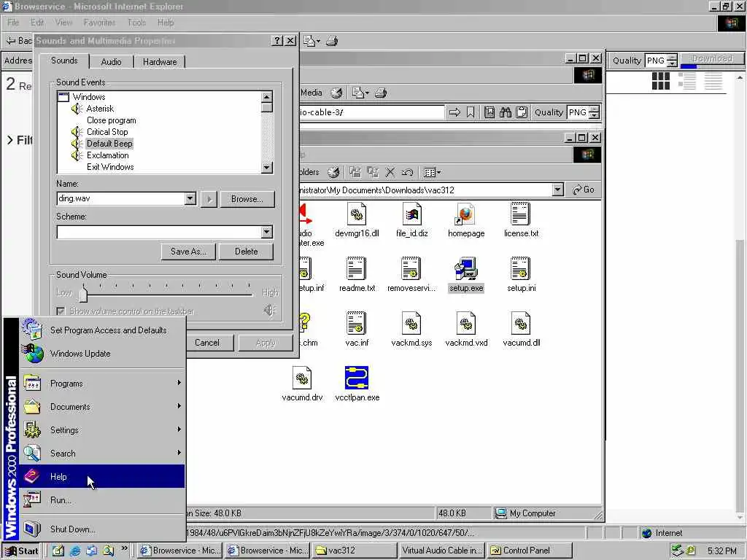This screenshot has height=560, width=747.
Task: Open the Views dropdown in vac312 toolbar
Action: [433, 172]
